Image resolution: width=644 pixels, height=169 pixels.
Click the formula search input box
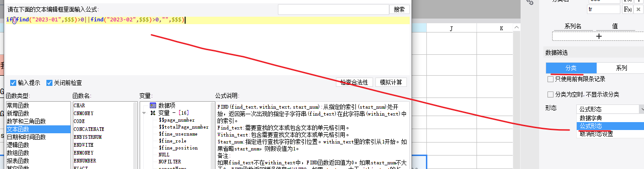333,9
